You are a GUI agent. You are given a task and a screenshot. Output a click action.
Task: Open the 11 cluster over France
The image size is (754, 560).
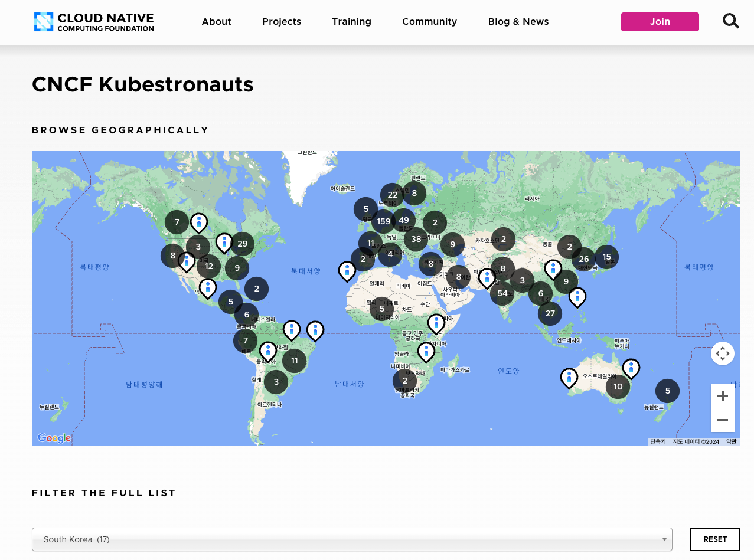(x=371, y=243)
